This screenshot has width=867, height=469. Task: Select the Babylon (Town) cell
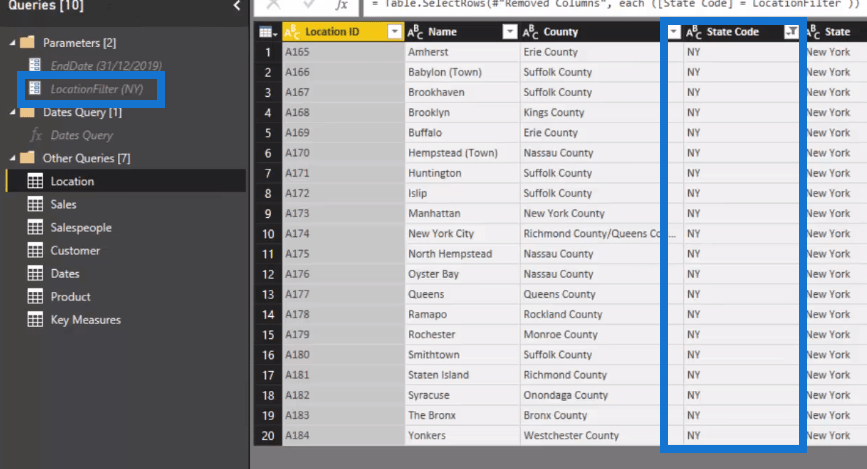(462, 72)
